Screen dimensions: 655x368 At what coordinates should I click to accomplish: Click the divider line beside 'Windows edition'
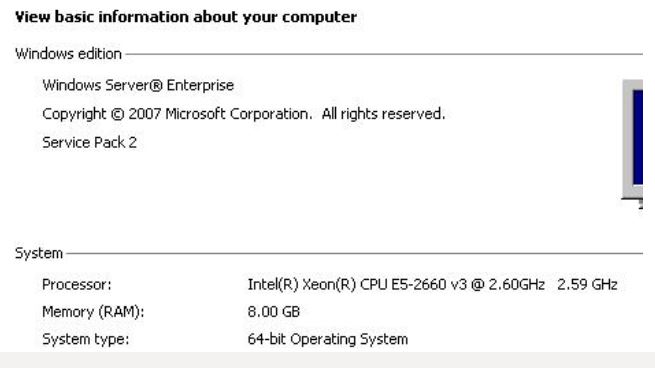tap(384, 54)
